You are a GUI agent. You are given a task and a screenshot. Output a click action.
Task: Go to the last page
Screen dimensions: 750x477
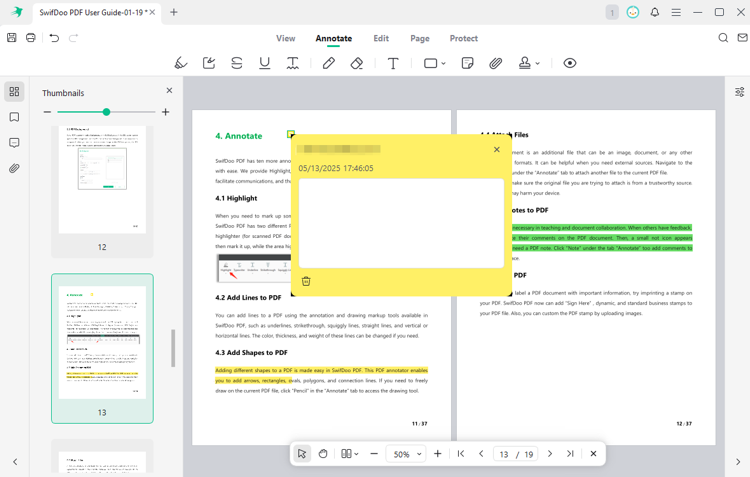pos(570,454)
